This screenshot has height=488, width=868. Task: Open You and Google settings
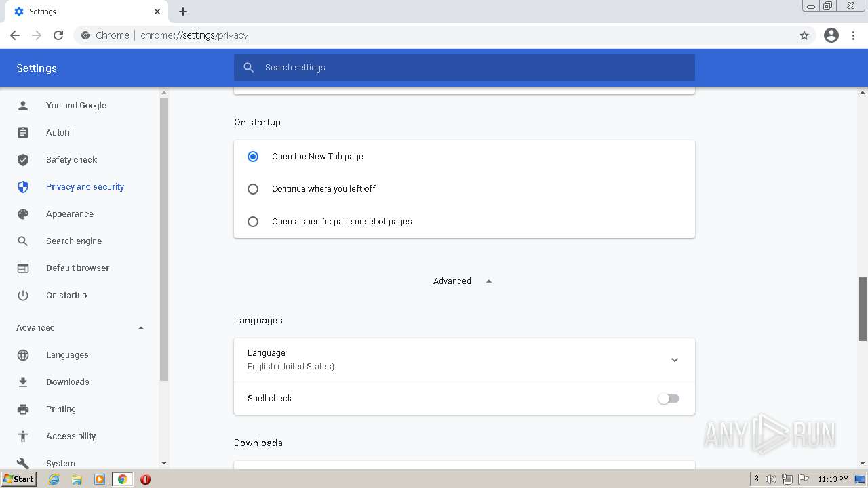[76, 105]
